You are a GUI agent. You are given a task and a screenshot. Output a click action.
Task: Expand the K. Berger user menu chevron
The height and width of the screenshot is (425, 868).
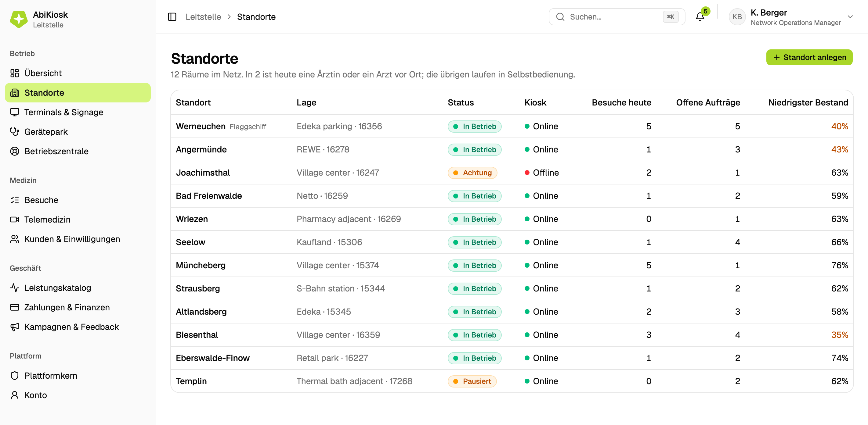tap(850, 17)
